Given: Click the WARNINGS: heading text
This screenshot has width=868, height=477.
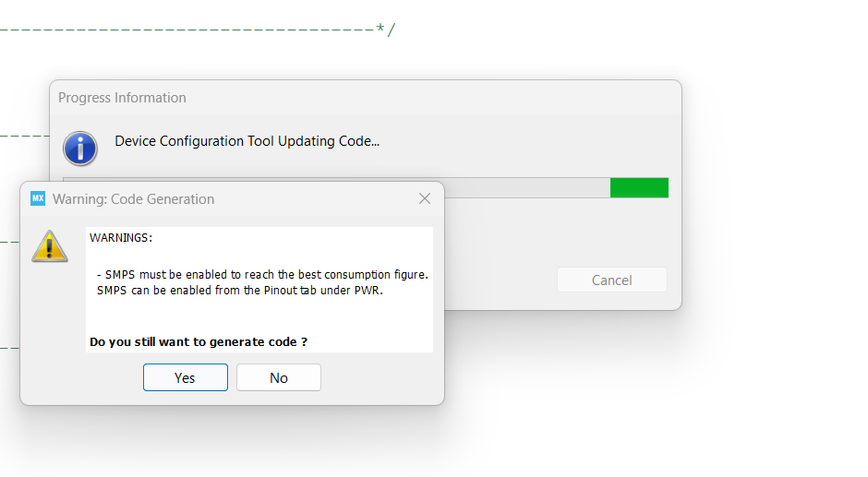Looking at the screenshot, I should click(x=121, y=238).
